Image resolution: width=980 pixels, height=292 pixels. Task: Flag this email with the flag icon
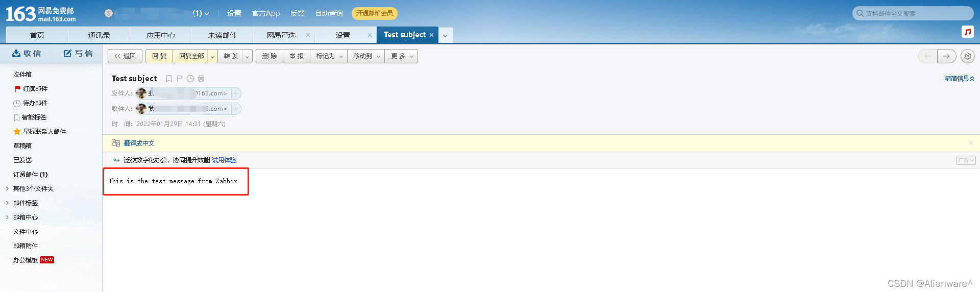coord(180,79)
